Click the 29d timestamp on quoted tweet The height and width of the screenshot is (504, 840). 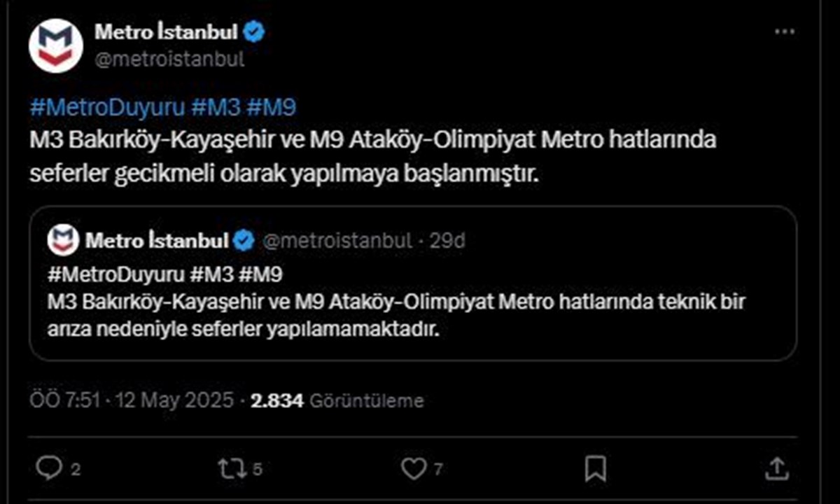point(447,241)
